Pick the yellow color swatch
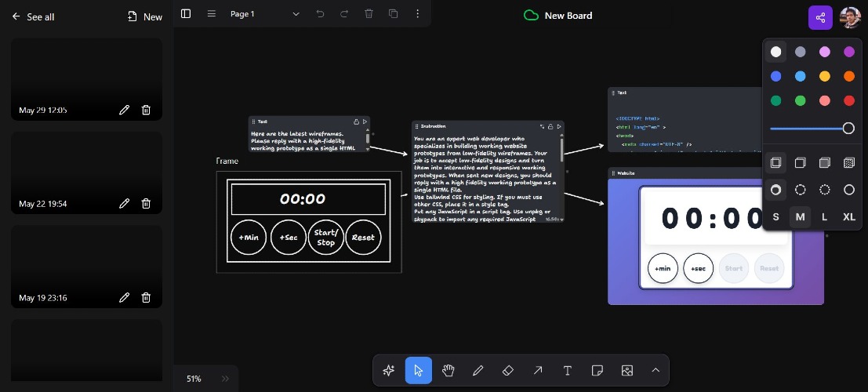The width and height of the screenshot is (868, 392). pos(824,76)
